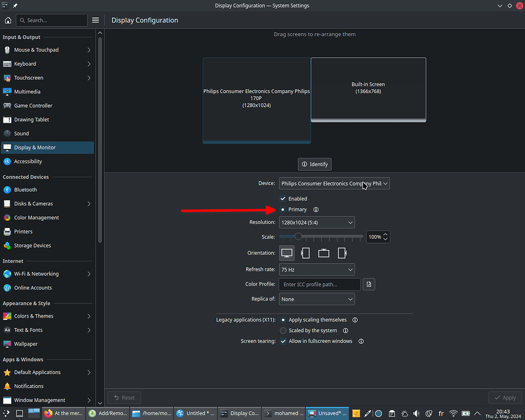Image resolution: width=525 pixels, height=420 pixels.
Task: Select landscape orientation for the display
Action: 287,253
